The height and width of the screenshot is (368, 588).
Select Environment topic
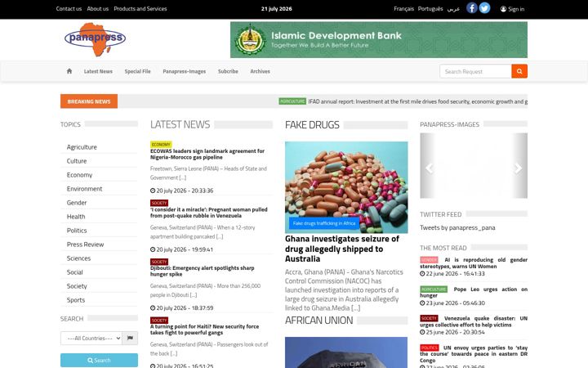click(x=84, y=189)
